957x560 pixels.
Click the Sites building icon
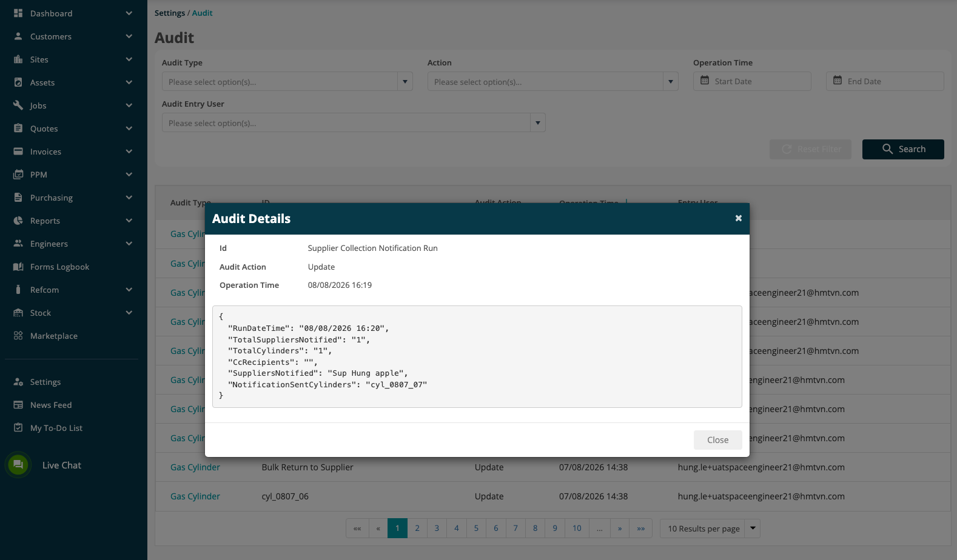pos(18,59)
